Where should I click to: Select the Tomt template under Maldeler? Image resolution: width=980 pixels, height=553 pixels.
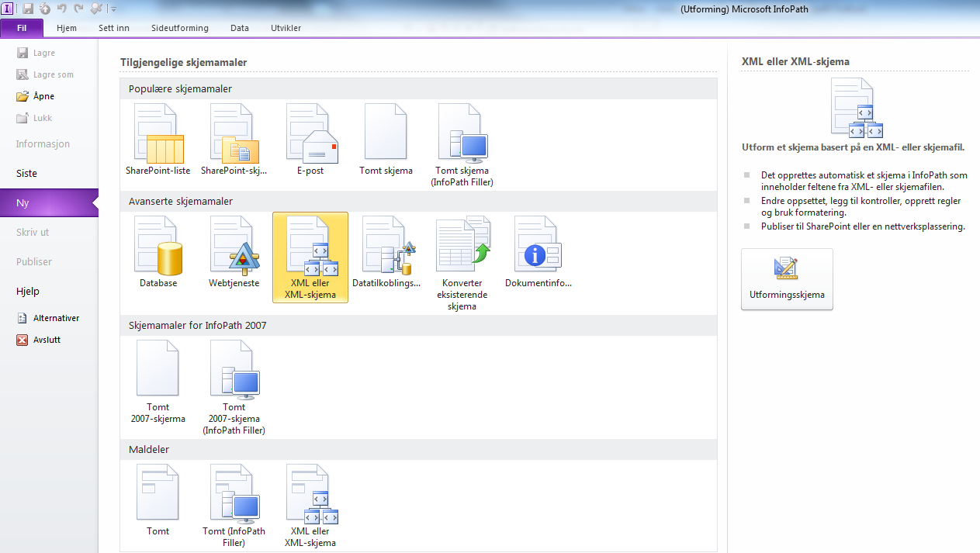click(158, 500)
